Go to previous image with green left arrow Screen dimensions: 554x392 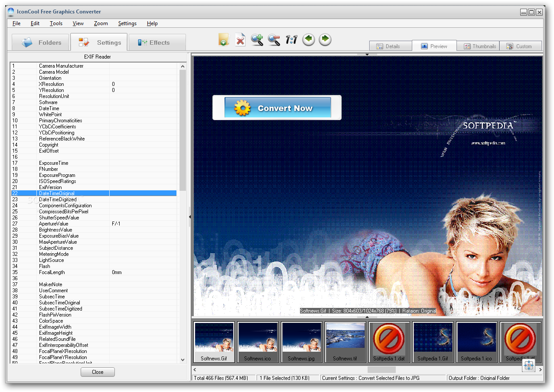coord(309,40)
